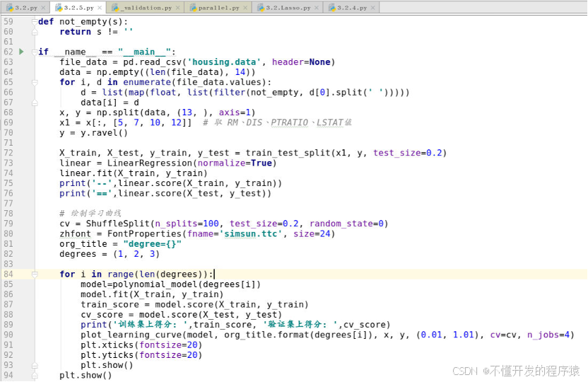
Task: Click the not_empty argument inside filter on line 66
Action: (x=274, y=92)
